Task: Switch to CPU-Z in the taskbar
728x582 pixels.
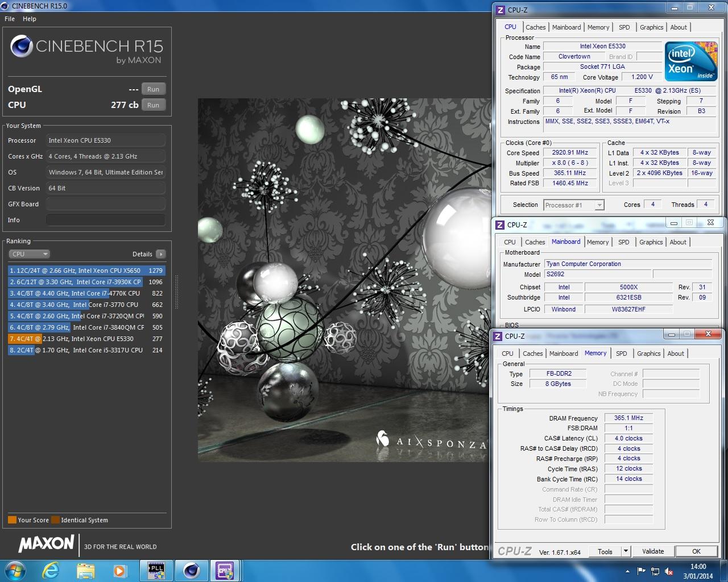Action: (225, 571)
